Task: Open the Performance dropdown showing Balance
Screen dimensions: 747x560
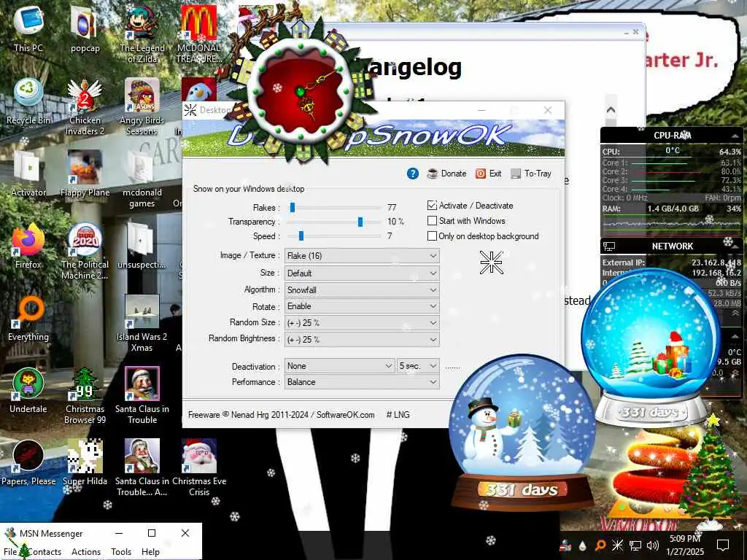Action: tap(362, 382)
